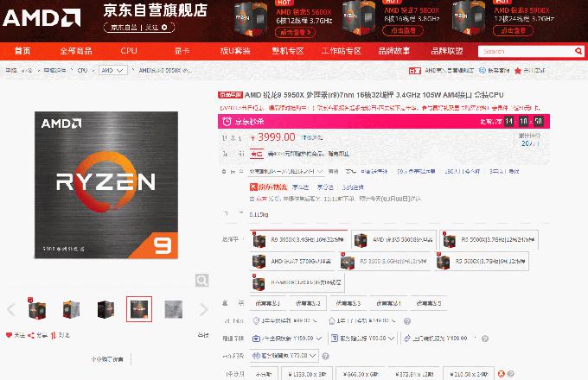Open the CPU breadcrumb link
Image resolution: width=588 pixels, height=380 pixels.
pyautogui.click(x=82, y=70)
